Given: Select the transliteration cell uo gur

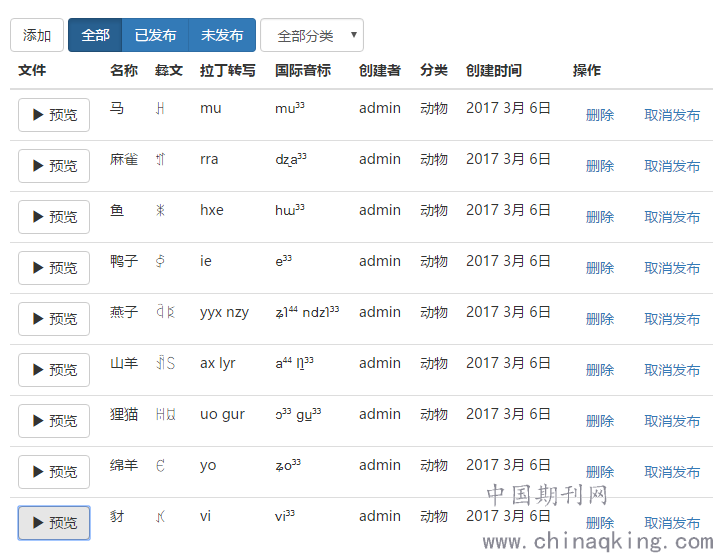Looking at the screenshot, I should pos(222,415).
